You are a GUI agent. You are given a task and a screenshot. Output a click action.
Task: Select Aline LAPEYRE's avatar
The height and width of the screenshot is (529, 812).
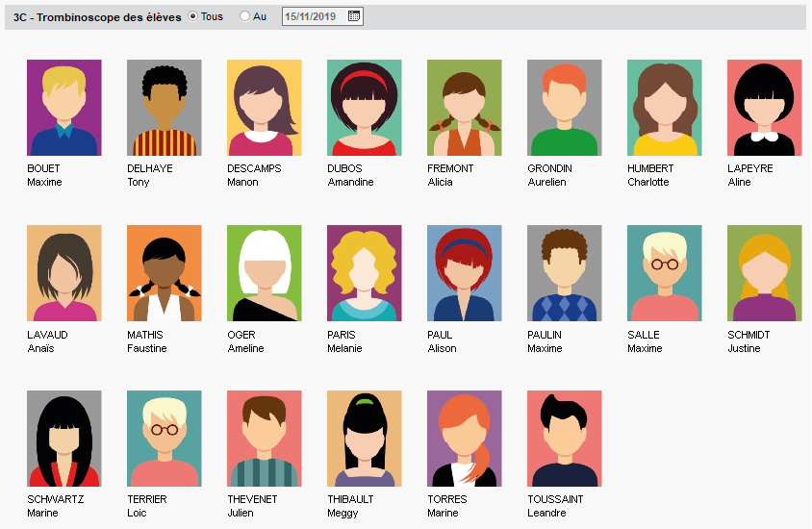coord(765,108)
